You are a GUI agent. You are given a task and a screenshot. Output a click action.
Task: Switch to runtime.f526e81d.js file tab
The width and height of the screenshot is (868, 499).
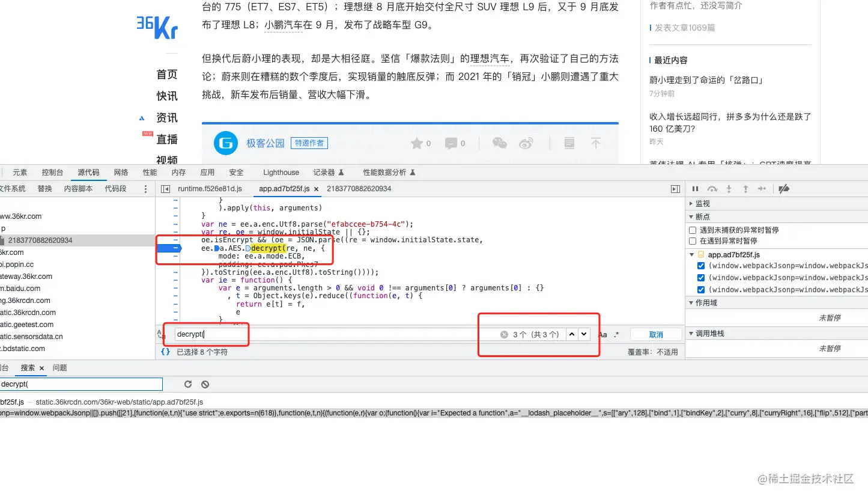tap(210, 189)
